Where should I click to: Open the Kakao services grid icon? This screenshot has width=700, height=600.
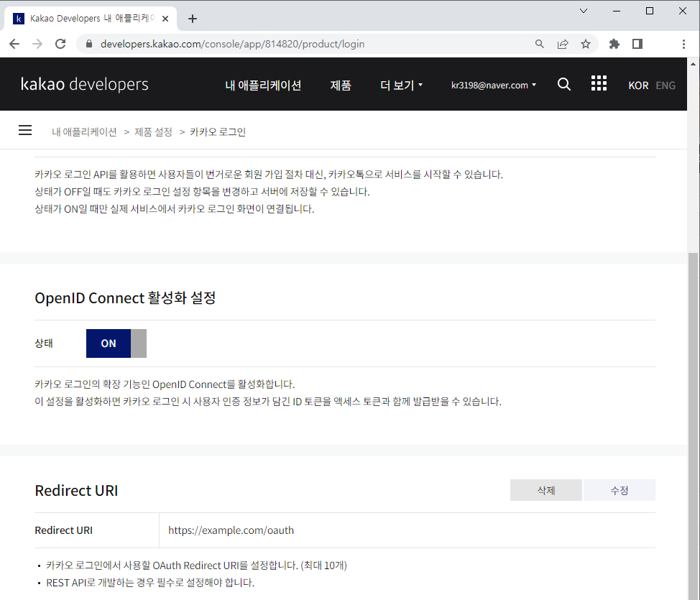599,83
